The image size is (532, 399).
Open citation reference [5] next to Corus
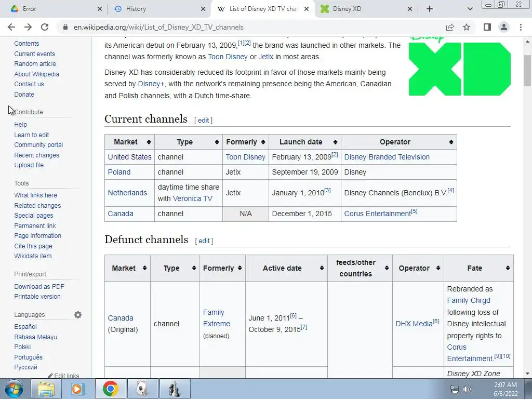pos(414,211)
